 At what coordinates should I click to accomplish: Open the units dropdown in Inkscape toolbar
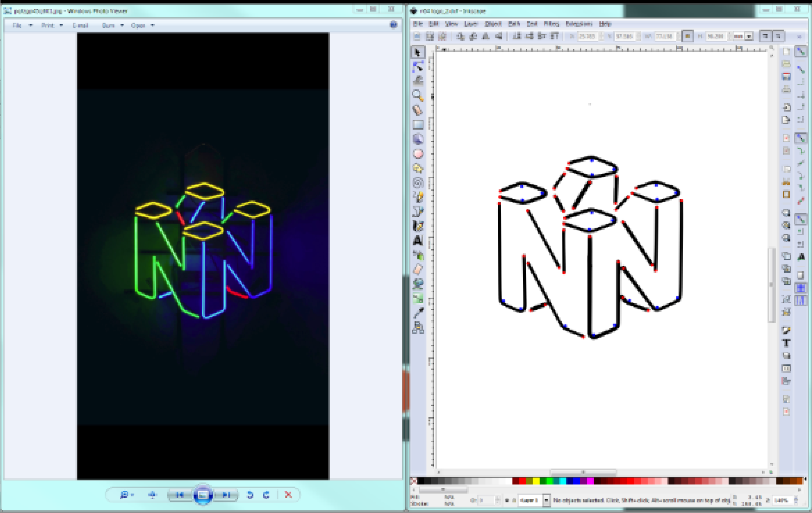pos(749,36)
